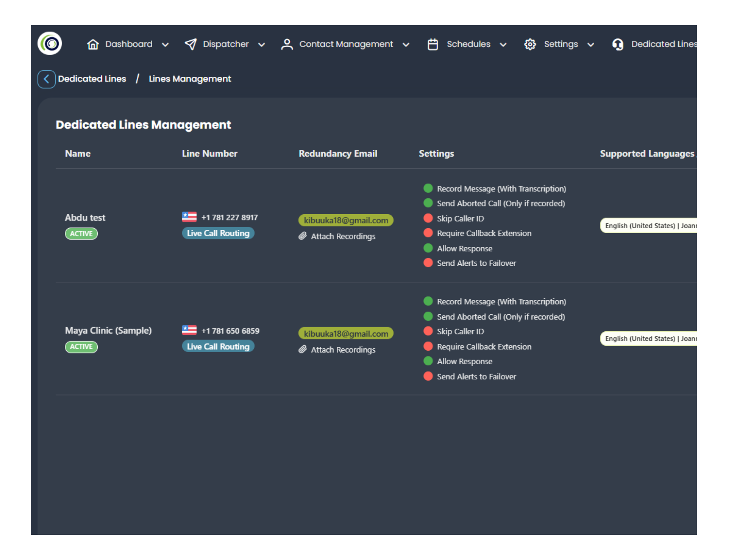
Task: Expand the Contact Management dropdown
Action: [406, 44]
